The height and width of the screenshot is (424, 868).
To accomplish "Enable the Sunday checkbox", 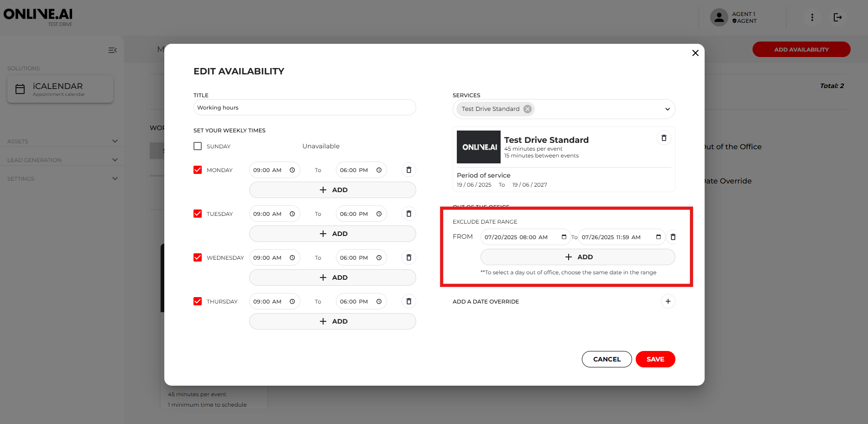I will pos(198,146).
